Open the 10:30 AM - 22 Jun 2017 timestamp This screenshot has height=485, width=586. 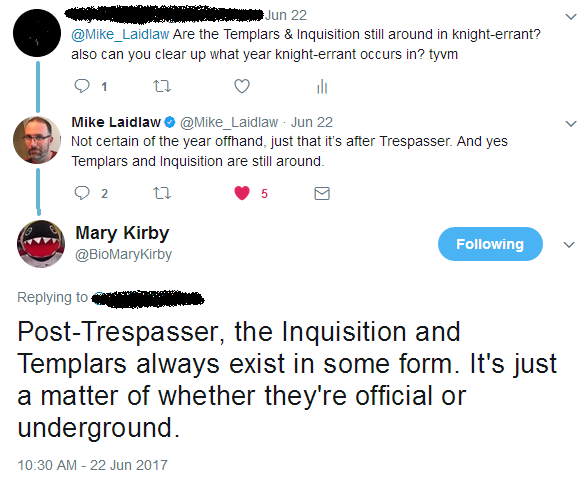92,465
